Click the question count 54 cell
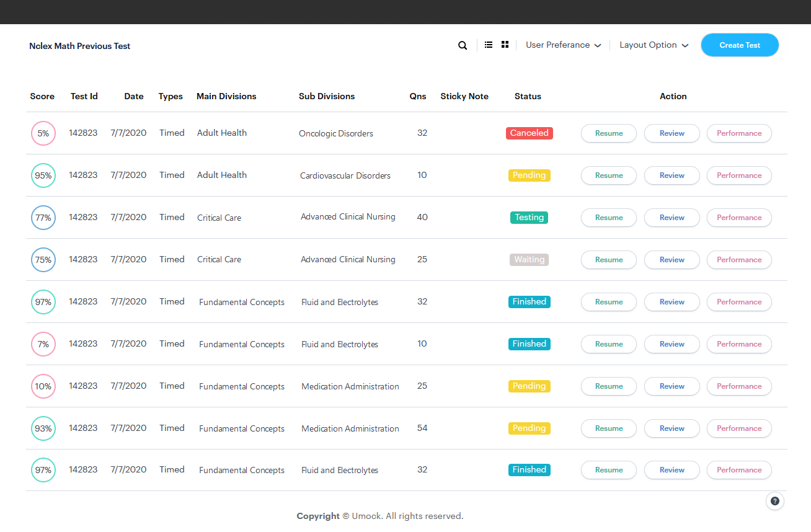Viewport: 811px width, 532px height. coord(422,428)
